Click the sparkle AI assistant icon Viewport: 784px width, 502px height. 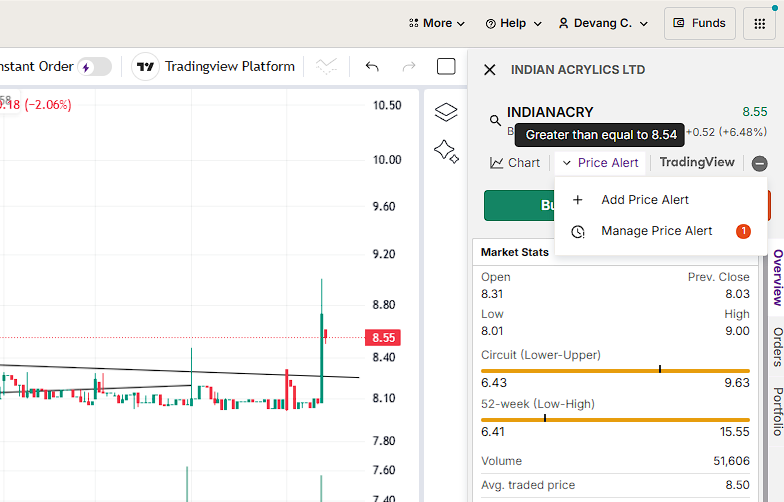pyautogui.click(x=446, y=152)
